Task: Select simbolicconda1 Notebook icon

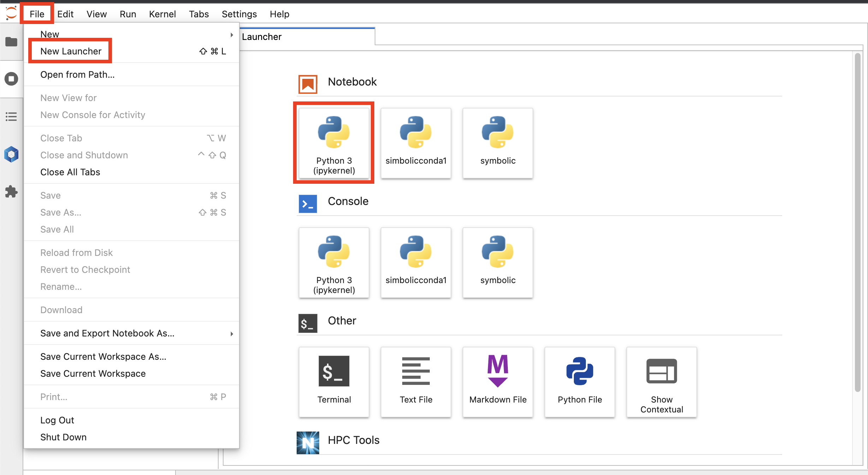Action: [416, 143]
